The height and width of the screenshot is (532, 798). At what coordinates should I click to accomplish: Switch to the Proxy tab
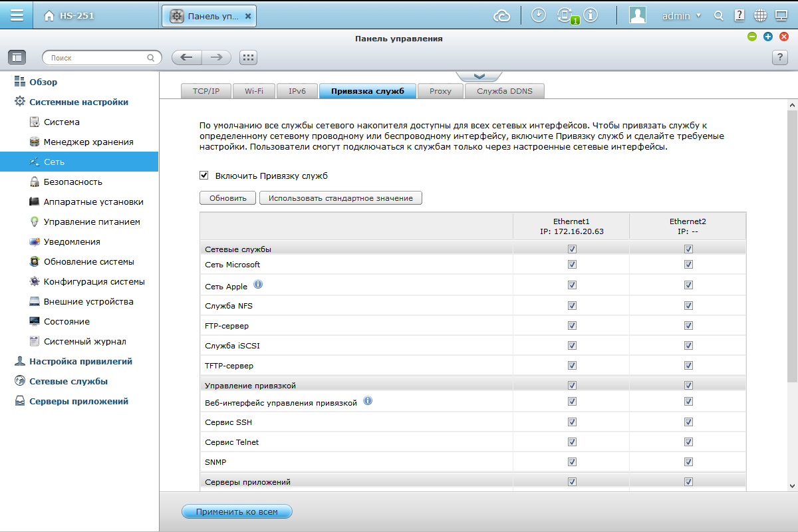coord(440,91)
